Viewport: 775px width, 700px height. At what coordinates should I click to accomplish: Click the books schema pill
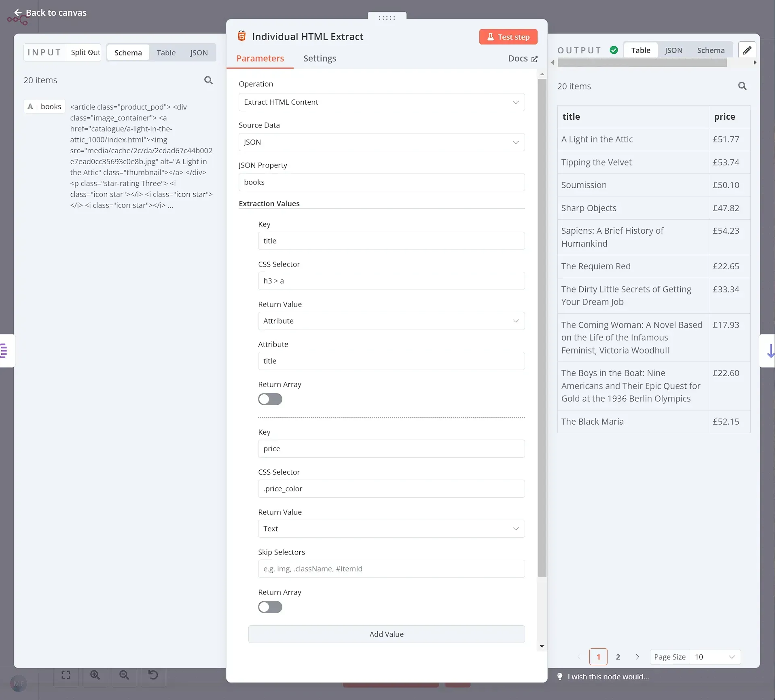pyautogui.click(x=44, y=106)
